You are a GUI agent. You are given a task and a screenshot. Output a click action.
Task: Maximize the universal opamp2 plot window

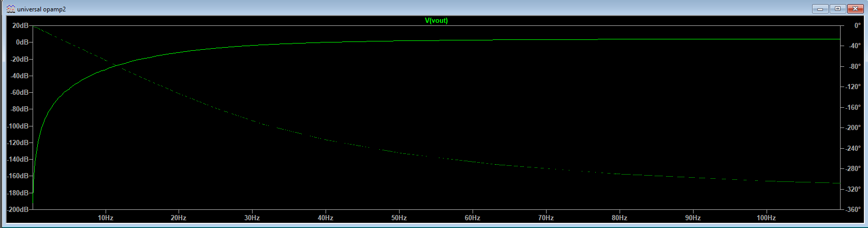[x=837, y=9]
